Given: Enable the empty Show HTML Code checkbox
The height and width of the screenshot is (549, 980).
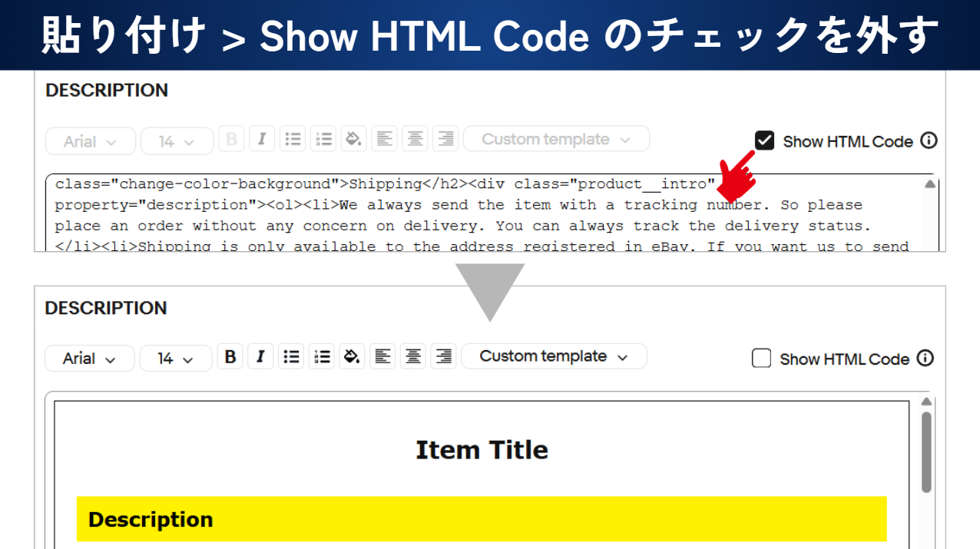Looking at the screenshot, I should (761, 359).
